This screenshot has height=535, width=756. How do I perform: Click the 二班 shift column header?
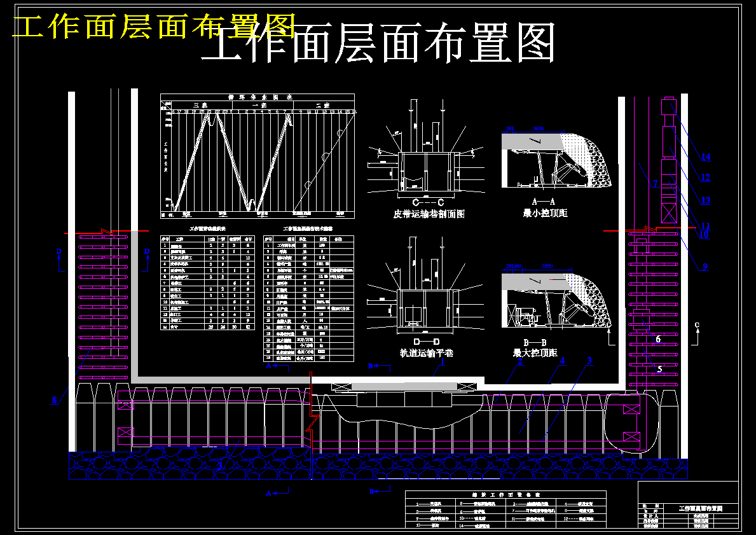[x=324, y=105]
